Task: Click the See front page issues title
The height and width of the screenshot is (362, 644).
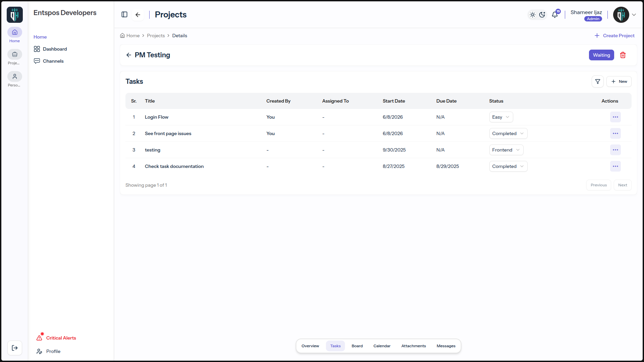Action: point(168,133)
